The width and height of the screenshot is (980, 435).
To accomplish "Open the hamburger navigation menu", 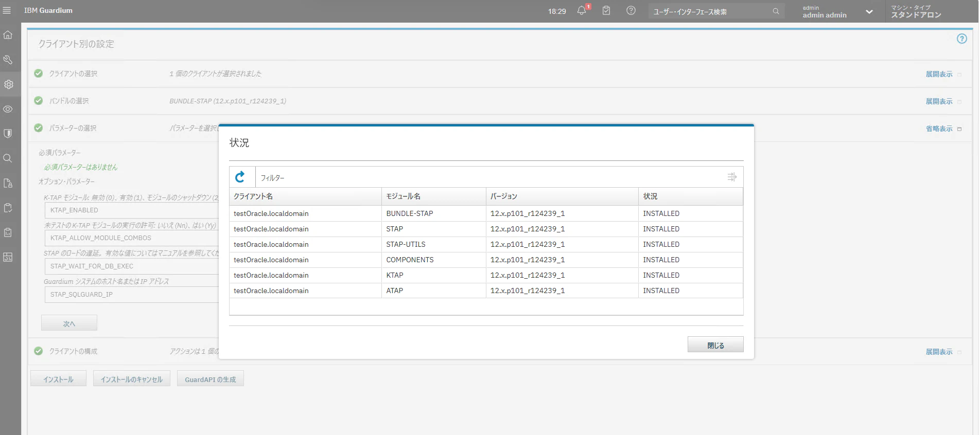I will click(7, 10).
